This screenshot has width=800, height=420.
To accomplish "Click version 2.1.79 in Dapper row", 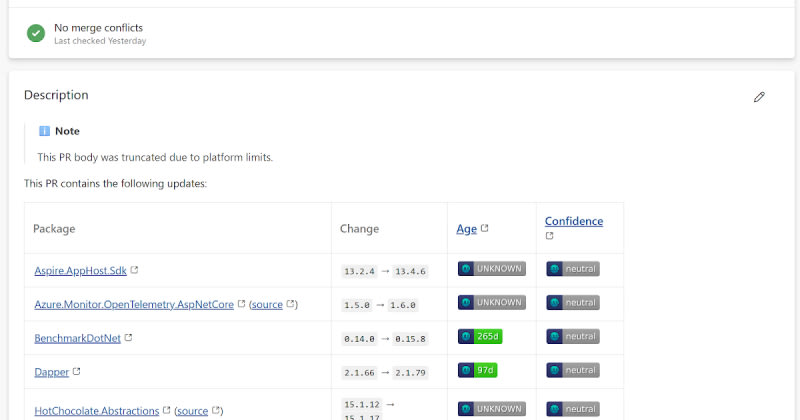I will 410,373.
